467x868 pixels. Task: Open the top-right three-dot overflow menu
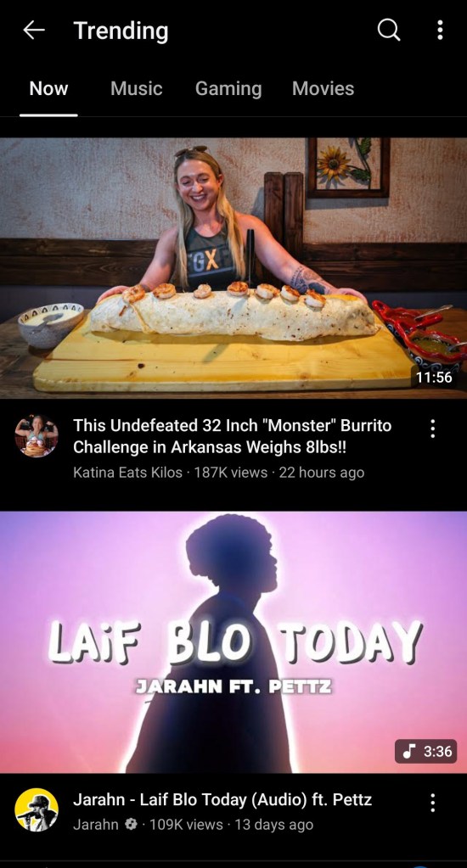(440, 30)
